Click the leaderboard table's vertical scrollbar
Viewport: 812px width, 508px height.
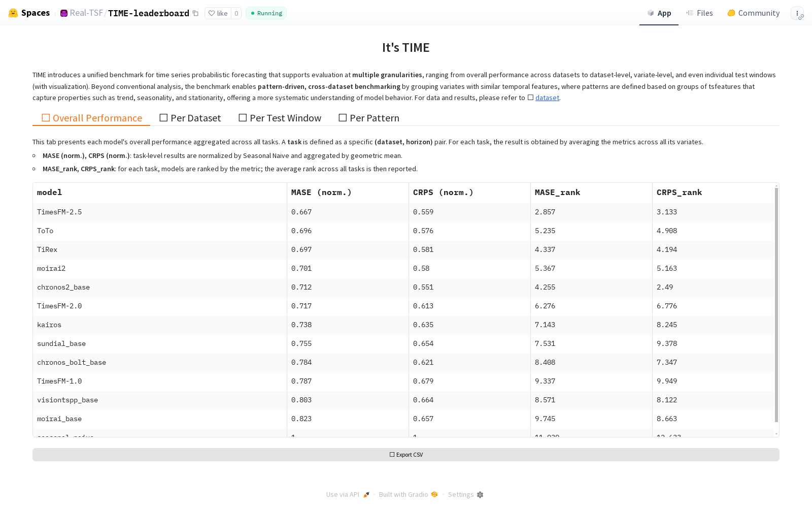pyautogui.click(x=776, y=305)
